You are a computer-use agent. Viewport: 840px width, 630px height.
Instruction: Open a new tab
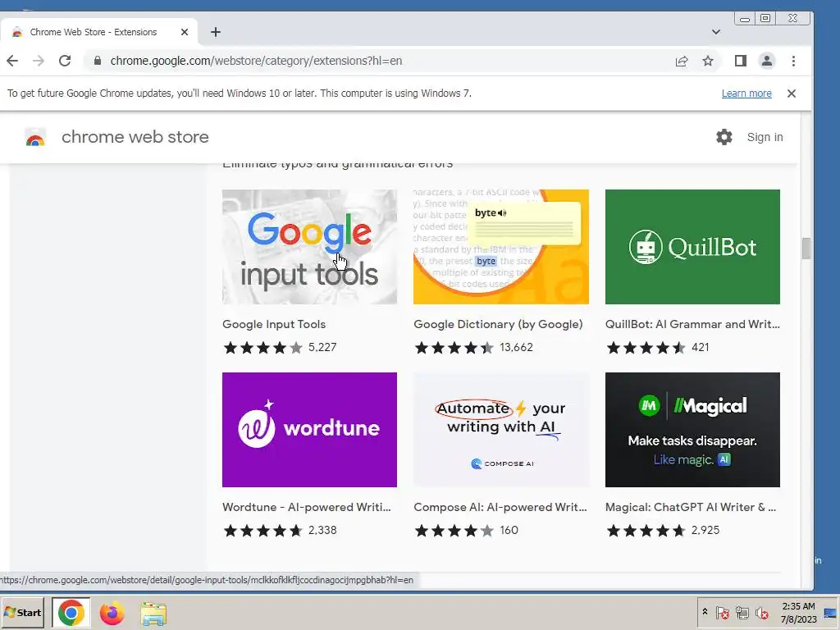216,32
